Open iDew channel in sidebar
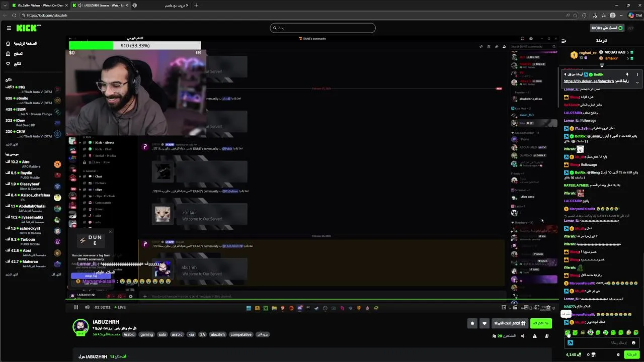Image resolution: width=644 pixels, height=362 pixels. click(32, 123)
